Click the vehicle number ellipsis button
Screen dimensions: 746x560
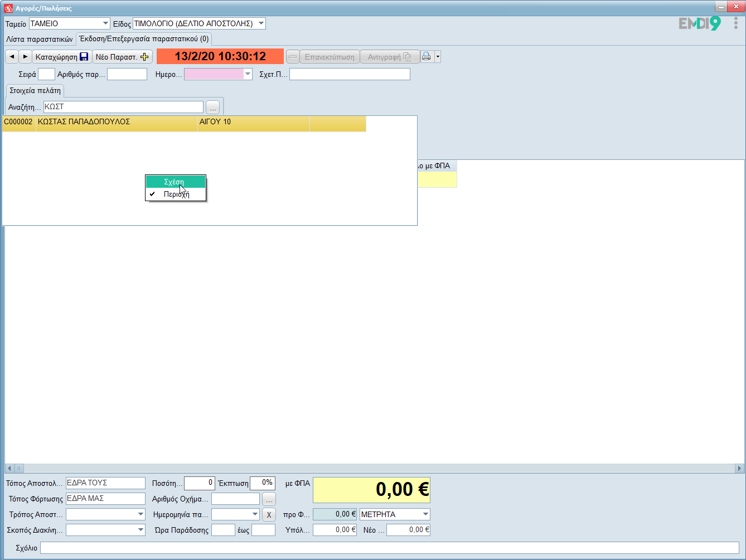(269, 499)
